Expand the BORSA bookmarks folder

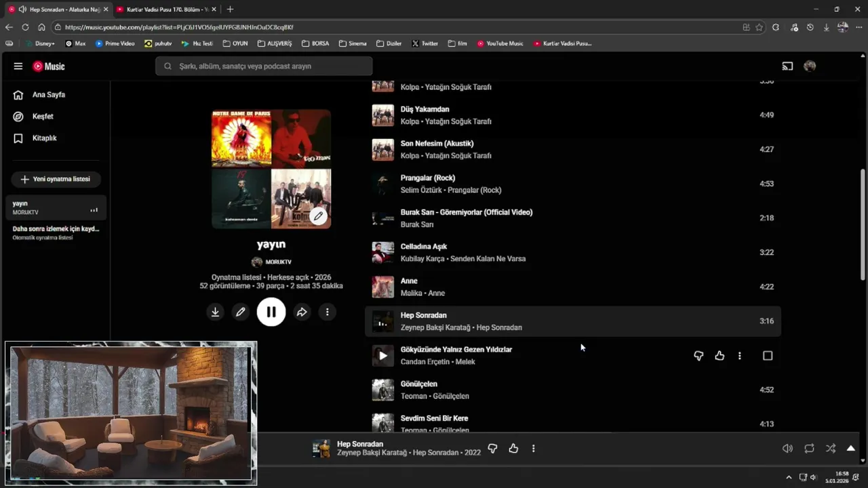[315, 43]
